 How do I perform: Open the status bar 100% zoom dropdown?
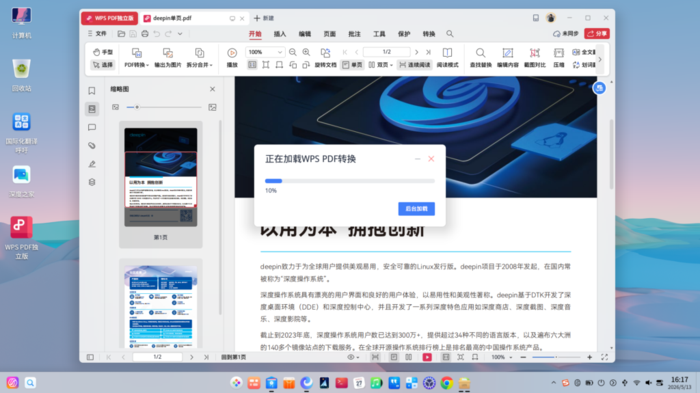502,357
